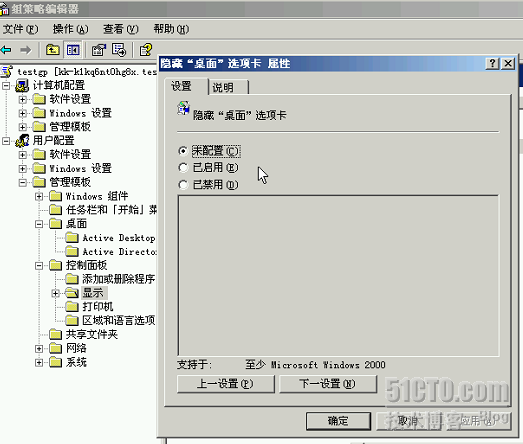Open the 文件(F) menu
The height and width of the screenshot is (444, 523).
pos(21,29)
